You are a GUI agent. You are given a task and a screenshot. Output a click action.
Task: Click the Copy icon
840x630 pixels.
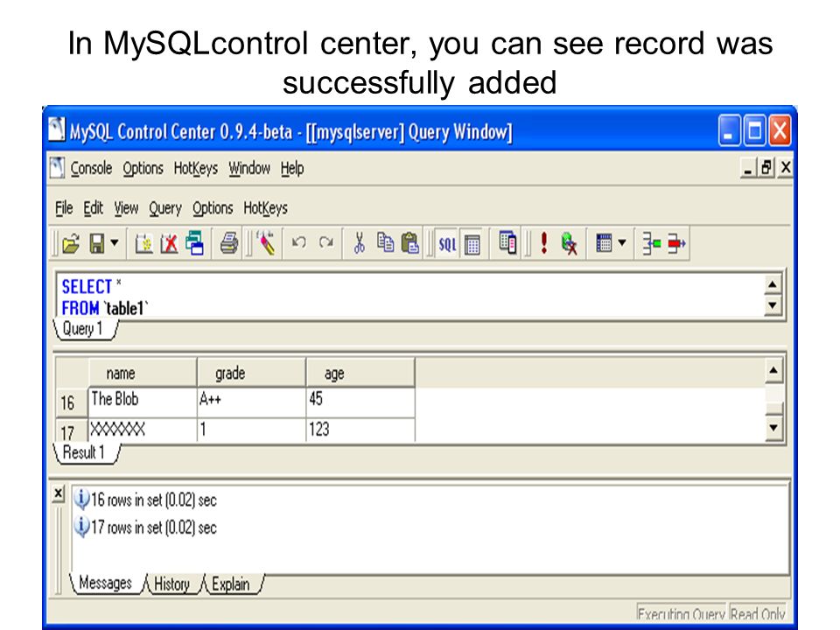[x=385, y=242]
